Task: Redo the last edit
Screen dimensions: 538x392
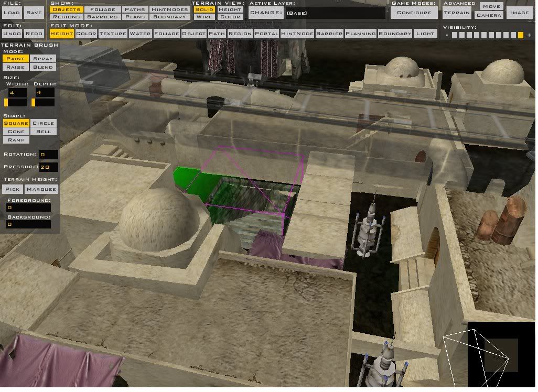Action: (34, 34)
